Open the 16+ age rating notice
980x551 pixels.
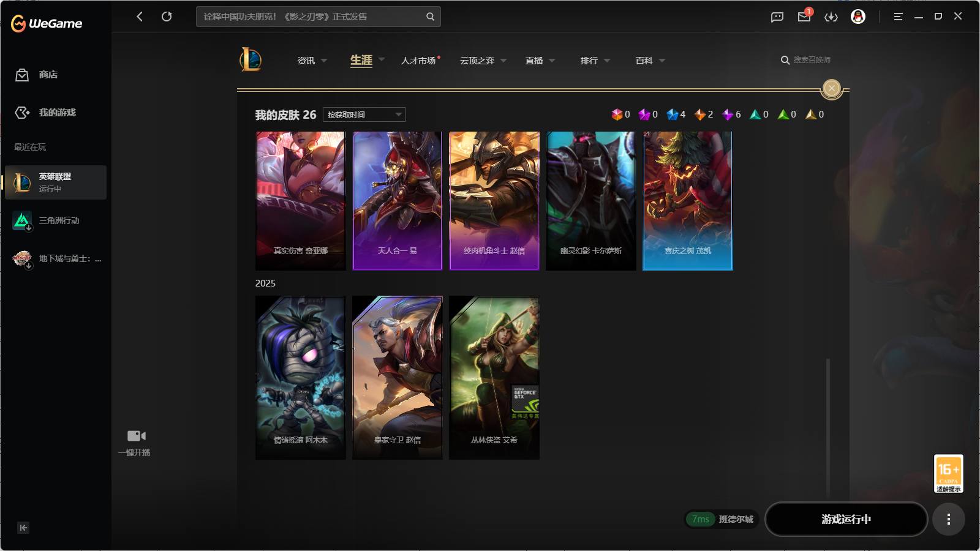click(x=948, y=473)
